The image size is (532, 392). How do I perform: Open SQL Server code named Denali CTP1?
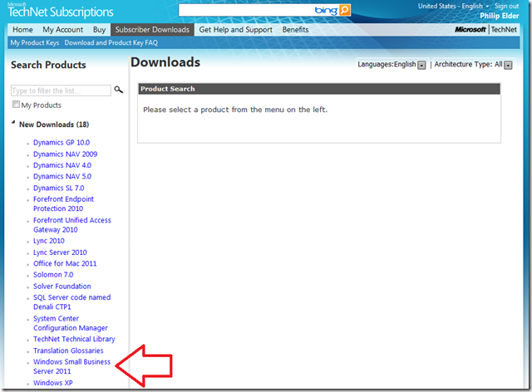[72, 302]
